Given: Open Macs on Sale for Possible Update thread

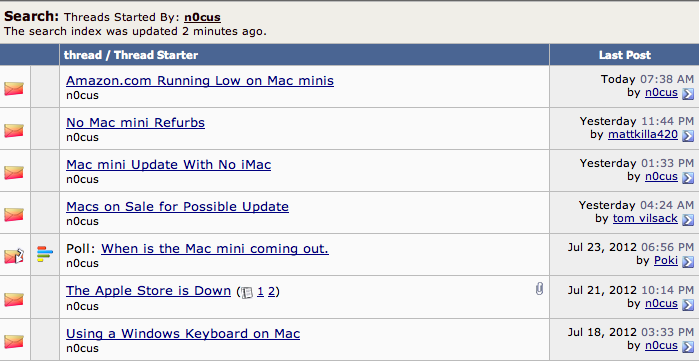Looking at the screenshot, I should tap(177, 206).
